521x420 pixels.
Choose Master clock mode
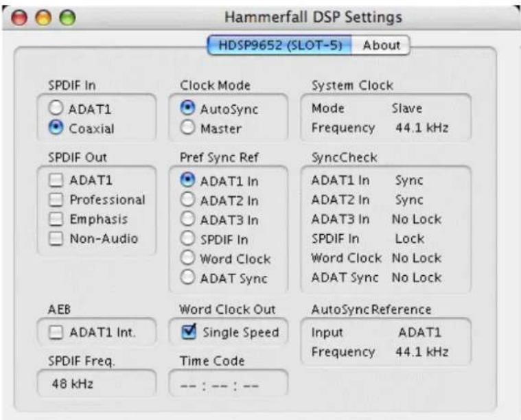[187, 127]
